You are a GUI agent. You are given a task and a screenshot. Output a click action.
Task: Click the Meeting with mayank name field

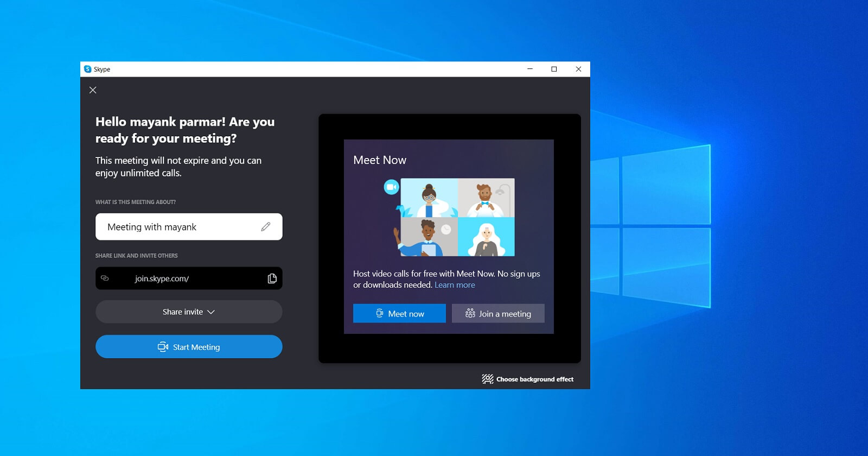189,227
